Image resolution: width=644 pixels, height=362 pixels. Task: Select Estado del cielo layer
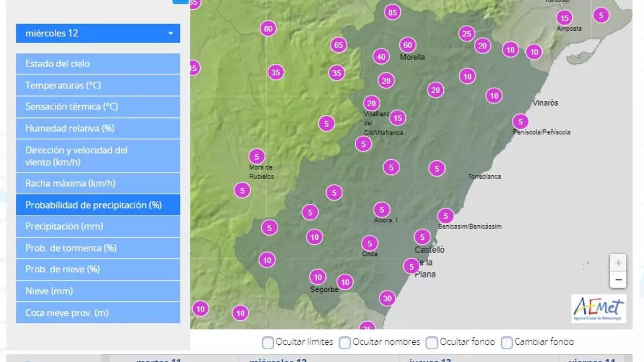point(98,64)
